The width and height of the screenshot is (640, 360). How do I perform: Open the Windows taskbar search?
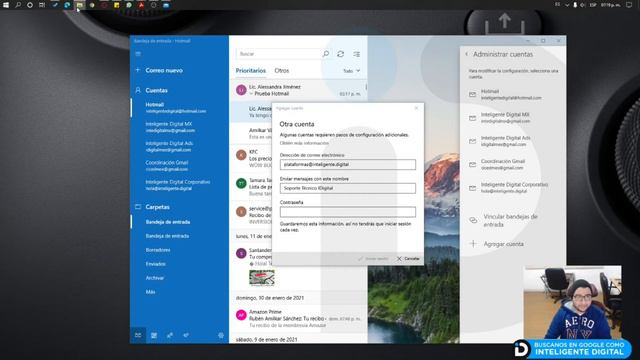(18, 5)
